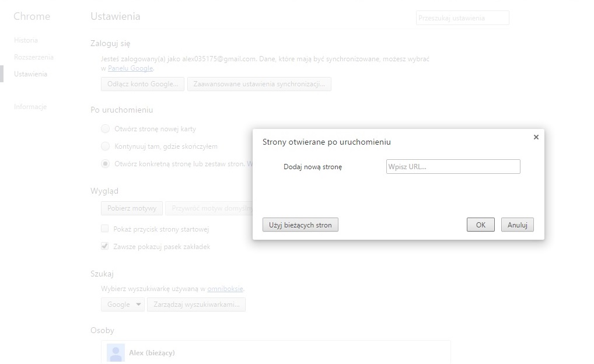Select 'Otwórz konkretną stronę' radio button
The image size is (594, 364).
tap(106, 164)
